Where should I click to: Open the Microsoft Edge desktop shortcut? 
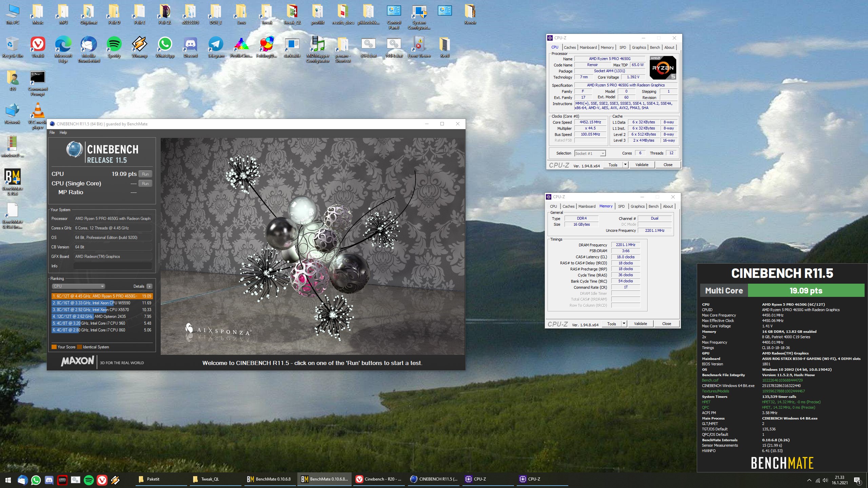click(x=63, y=49)
